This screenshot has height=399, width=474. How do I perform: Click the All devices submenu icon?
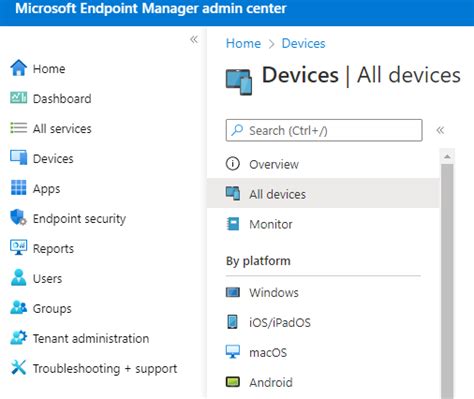[233, 193]
